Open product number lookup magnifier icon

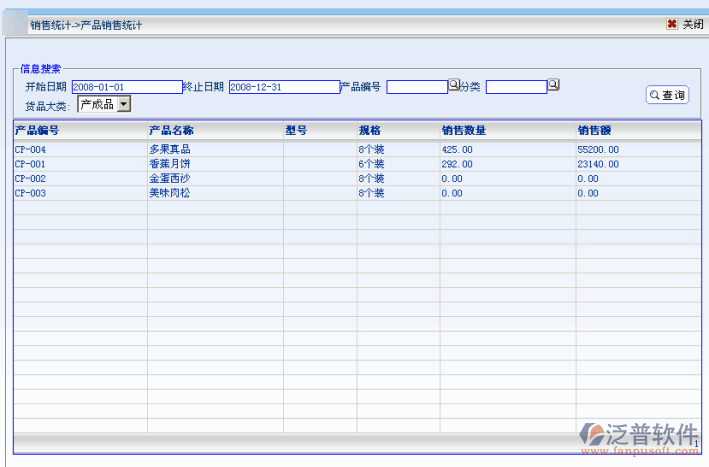pos(454,85)
